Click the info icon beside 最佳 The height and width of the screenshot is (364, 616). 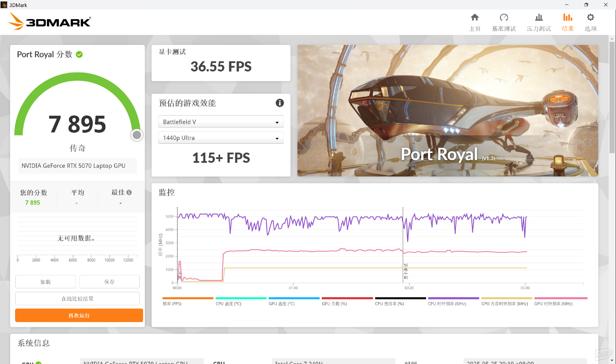pos(129,193)
